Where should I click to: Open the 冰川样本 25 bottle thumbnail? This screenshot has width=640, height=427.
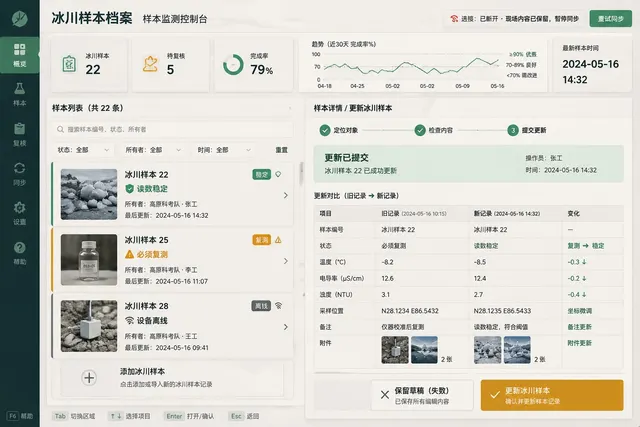[x=89, y=260]
